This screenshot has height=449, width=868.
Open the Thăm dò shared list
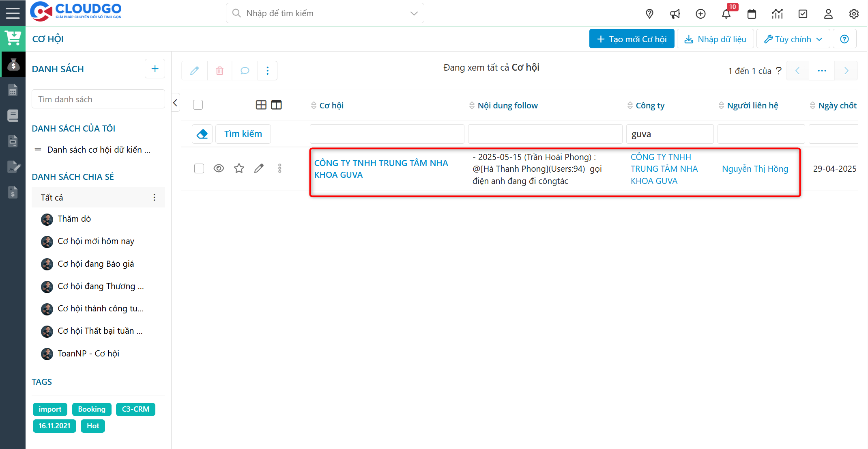coord(74,219)
